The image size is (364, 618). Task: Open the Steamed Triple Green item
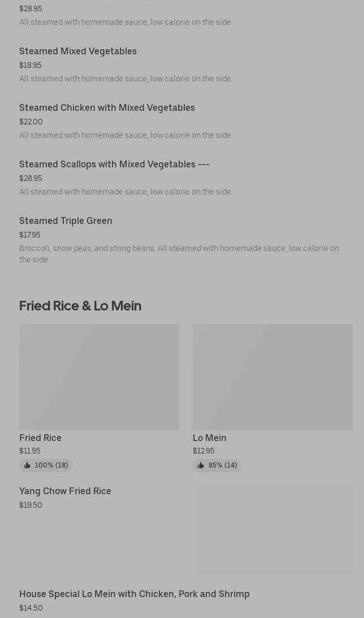[x=66, y=221]
